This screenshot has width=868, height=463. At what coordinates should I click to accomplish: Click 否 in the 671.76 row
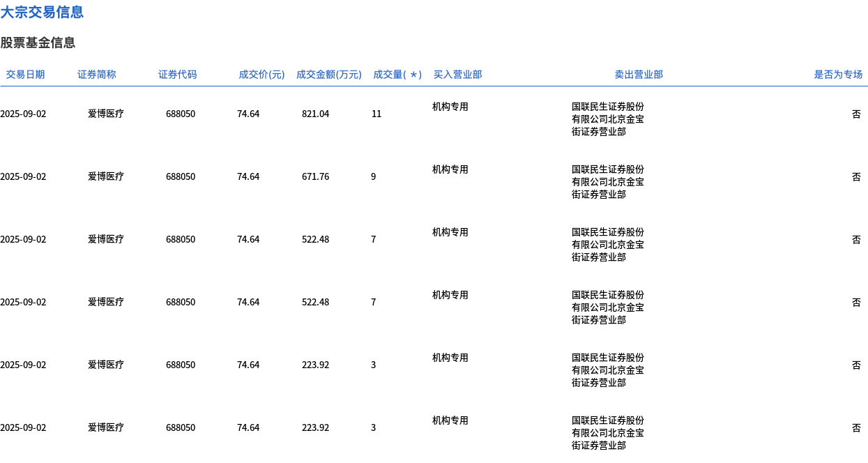pyautogui.click(x=856, y=176)
